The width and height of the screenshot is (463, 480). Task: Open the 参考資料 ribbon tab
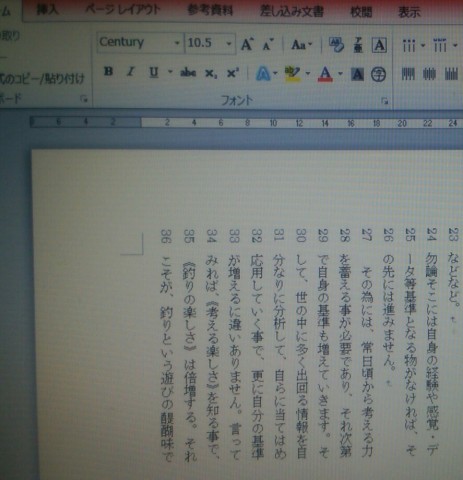pos(210,11)
